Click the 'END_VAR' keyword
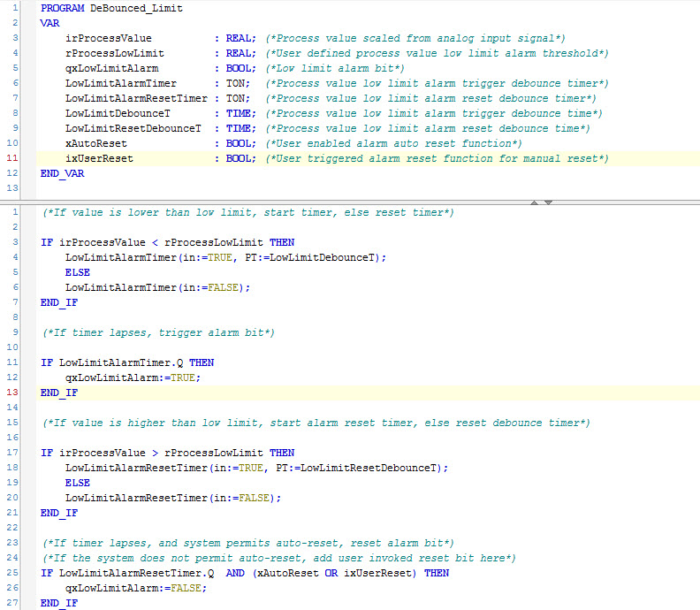Image resolution: width=700 pixels, height=610 pixels. (63, 173)
